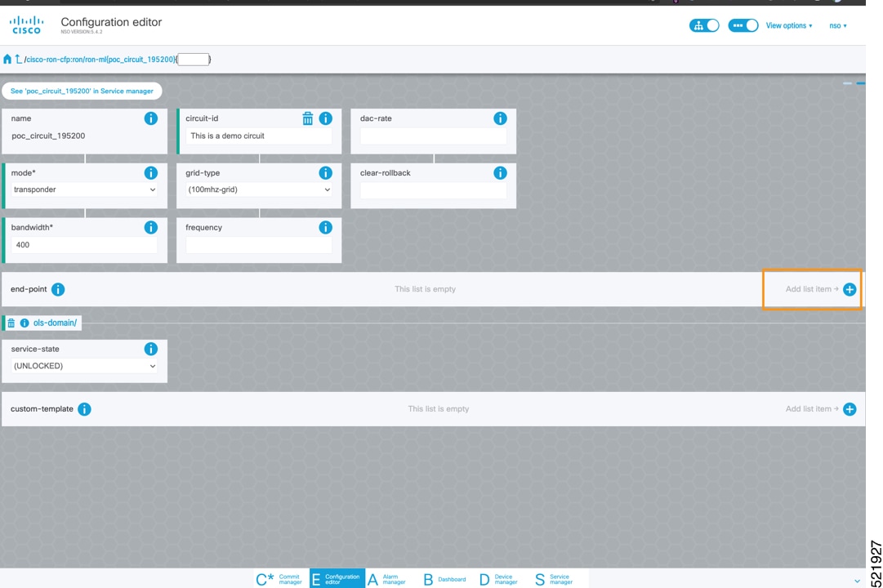Toggle the dots view switch
Viewport: 883px width, 588px height.
pos(743,25)
